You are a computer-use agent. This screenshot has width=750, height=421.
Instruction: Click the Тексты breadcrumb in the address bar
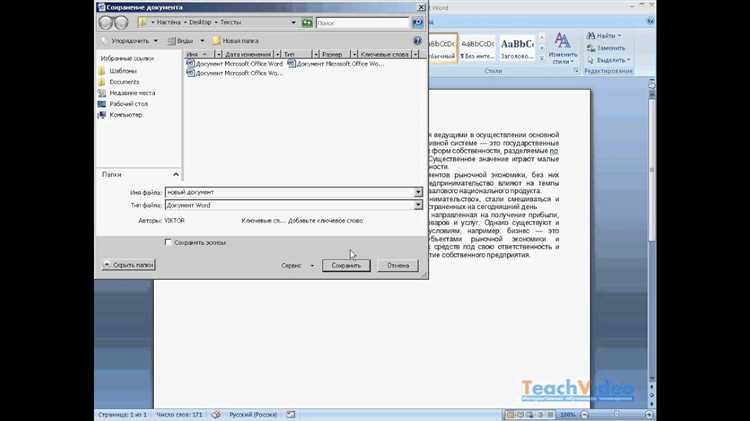click(231, 22)
